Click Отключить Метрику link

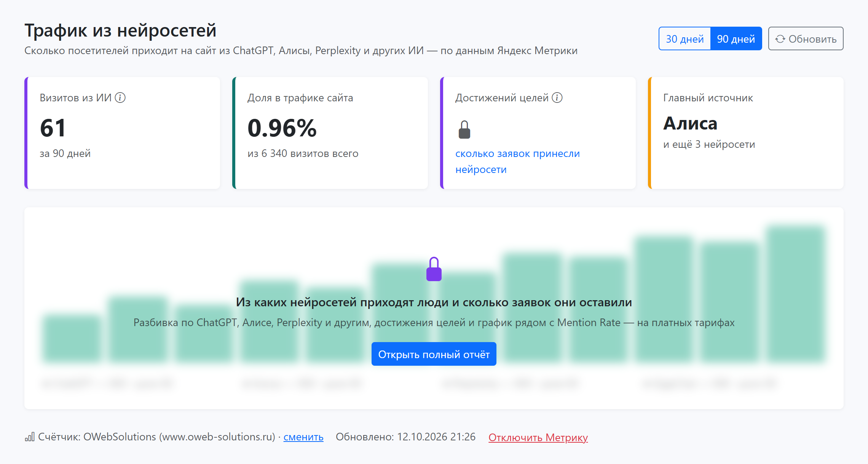click(x=538, y=437)
